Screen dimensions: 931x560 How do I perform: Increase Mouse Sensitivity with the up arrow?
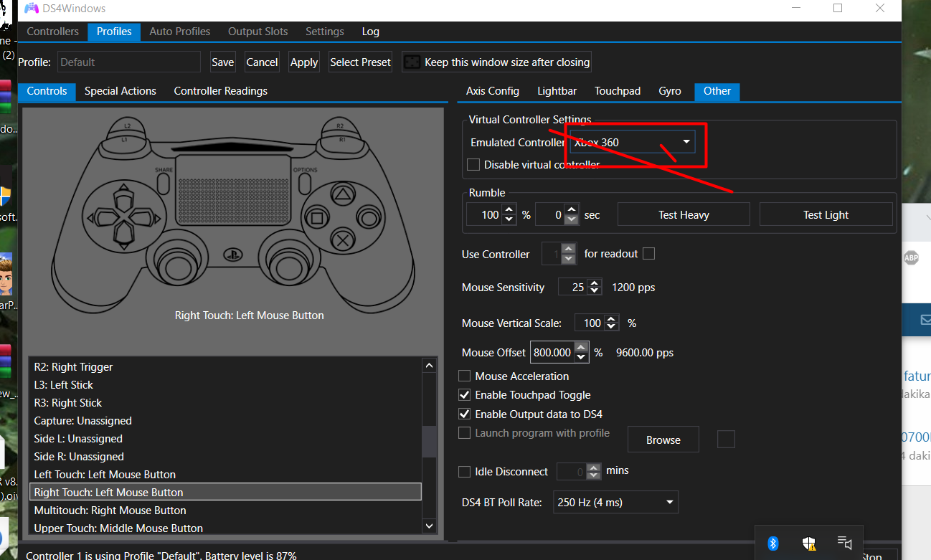pos(594,283)
